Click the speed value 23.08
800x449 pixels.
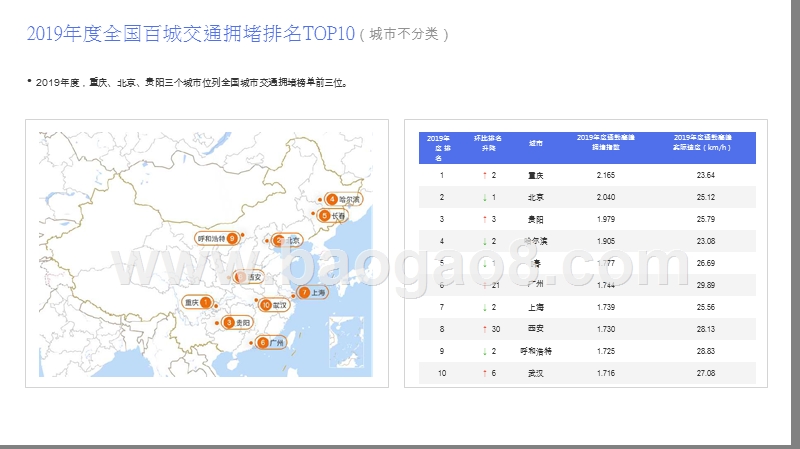coord(706,241)
